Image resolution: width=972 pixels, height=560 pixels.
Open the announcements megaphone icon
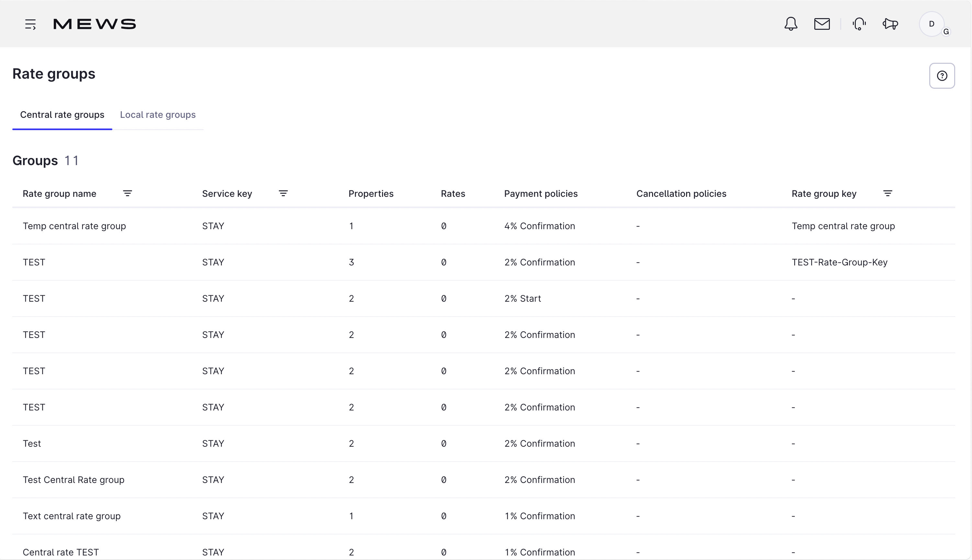890,24
